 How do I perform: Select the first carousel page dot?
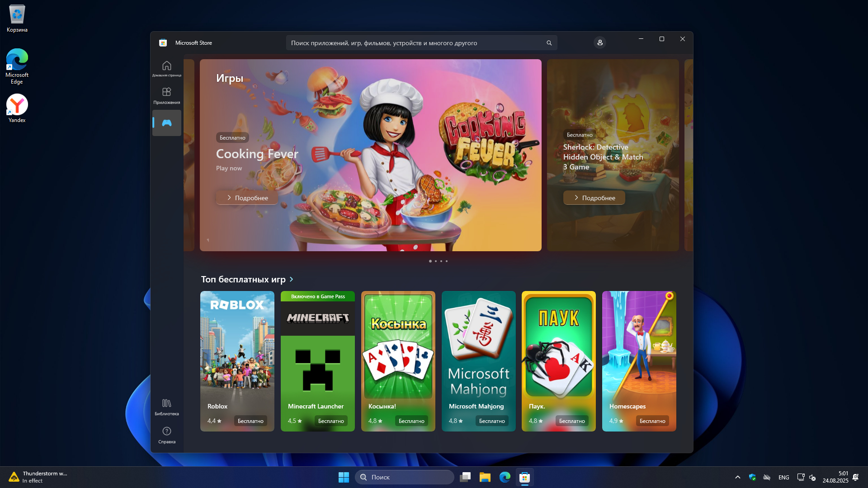click(430, 261)
